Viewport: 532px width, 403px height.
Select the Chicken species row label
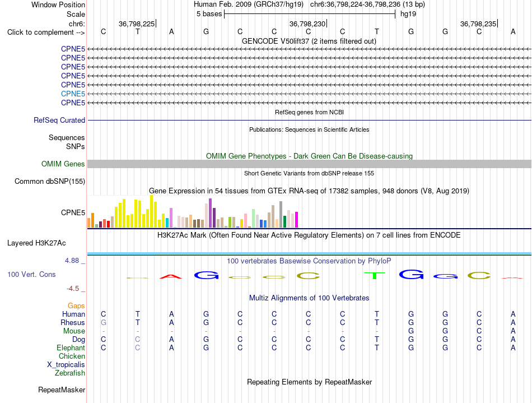72,356
